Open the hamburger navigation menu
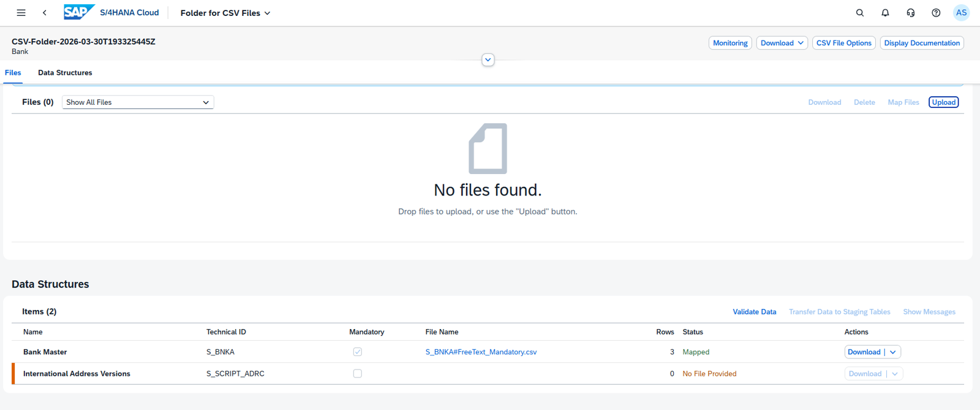Viewport: 980px width, 410px height. tap(21, 13)
